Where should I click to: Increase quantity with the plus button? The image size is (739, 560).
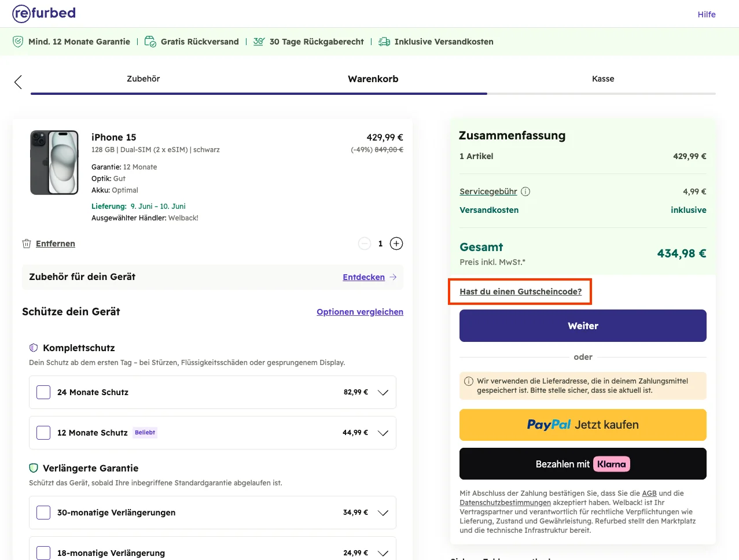tap(396, 244)
